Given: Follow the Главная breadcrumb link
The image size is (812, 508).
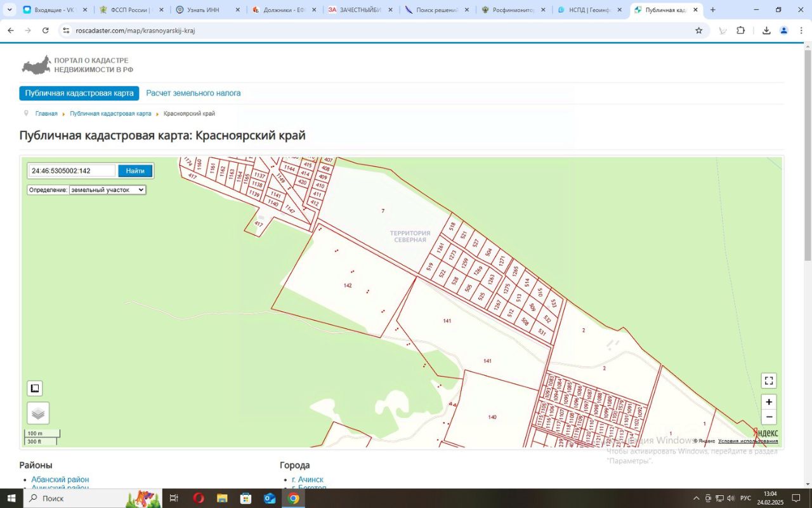Looking at the screenshot, I should pyautogui.click(x=46, y=114).
